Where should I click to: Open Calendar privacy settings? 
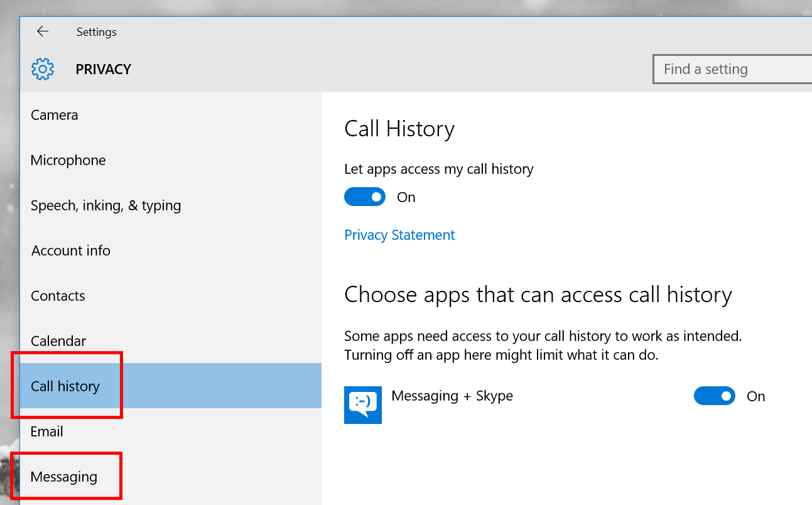[58, 341]
